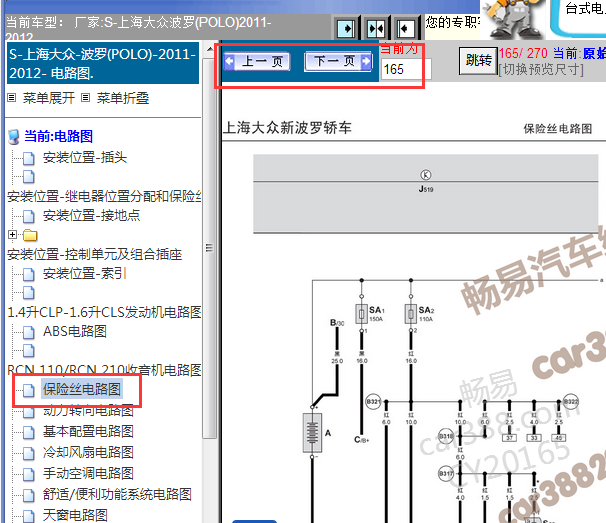The width and height of the screenshot is (606, 523).
Task: Click 切换预览尺寸 to switch preview size
Action: point(541,70)
